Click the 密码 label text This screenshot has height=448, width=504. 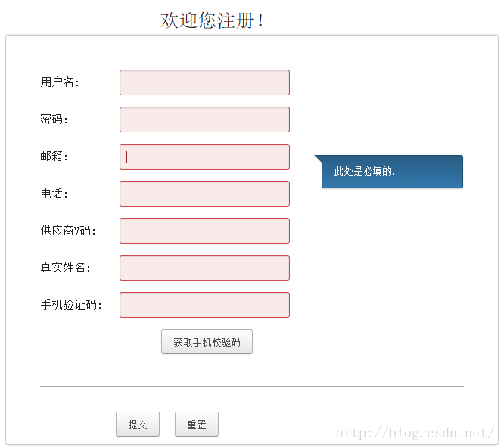click(x=54, y=120)
